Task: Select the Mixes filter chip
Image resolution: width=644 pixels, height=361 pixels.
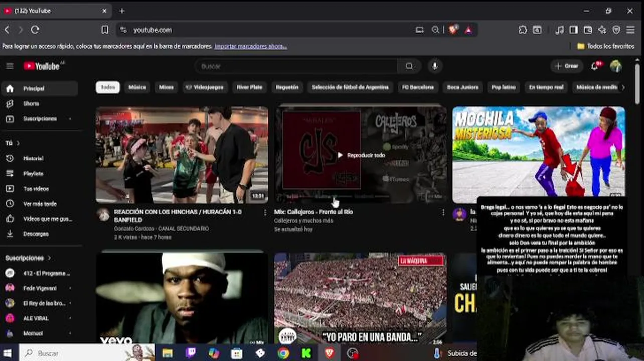Action: pos(167,87)
